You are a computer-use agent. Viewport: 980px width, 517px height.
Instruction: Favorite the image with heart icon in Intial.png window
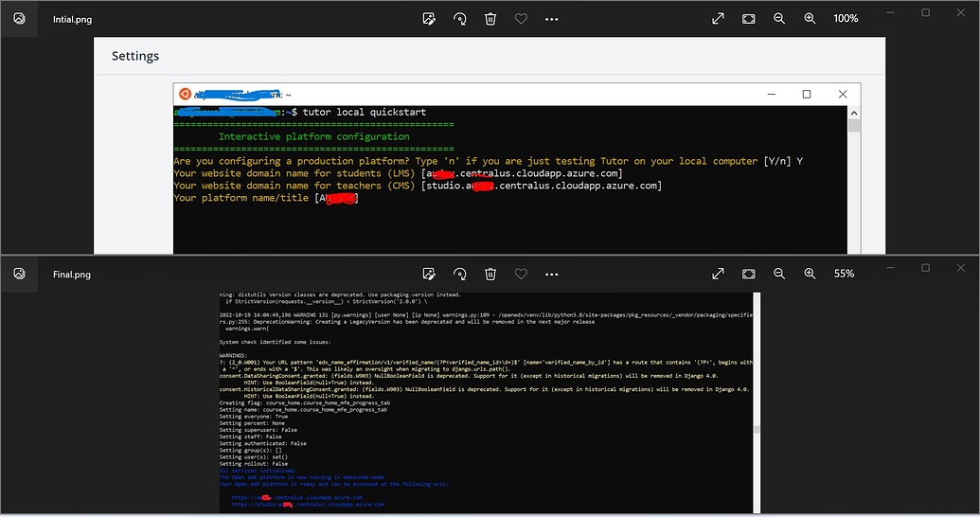[521, 19]
